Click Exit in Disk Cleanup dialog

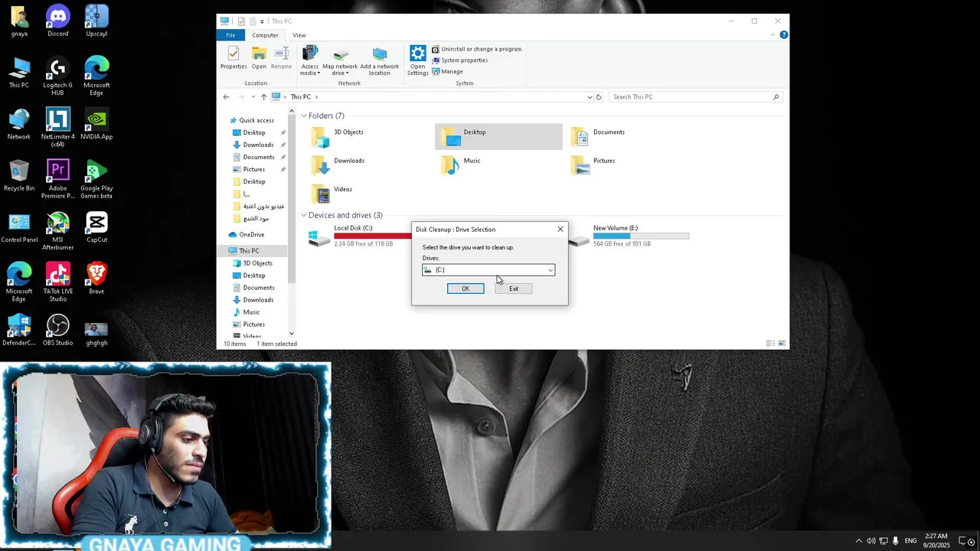pos(514,289)
